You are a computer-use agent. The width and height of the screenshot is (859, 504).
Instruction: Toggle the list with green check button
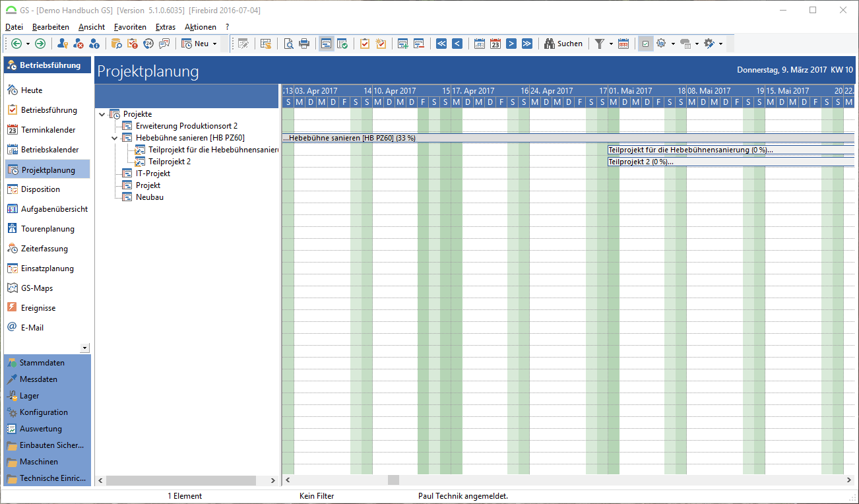click(x=342, y=44)
